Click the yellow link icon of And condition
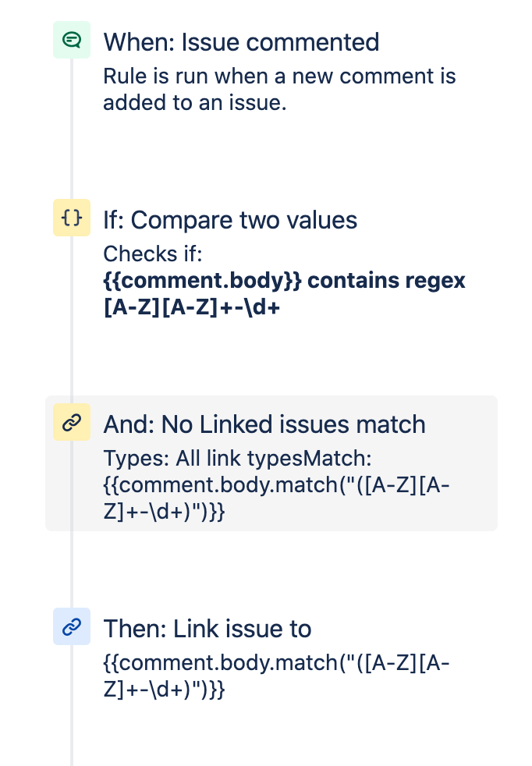Screen dimensions: 532x766 tap(72, 422)
